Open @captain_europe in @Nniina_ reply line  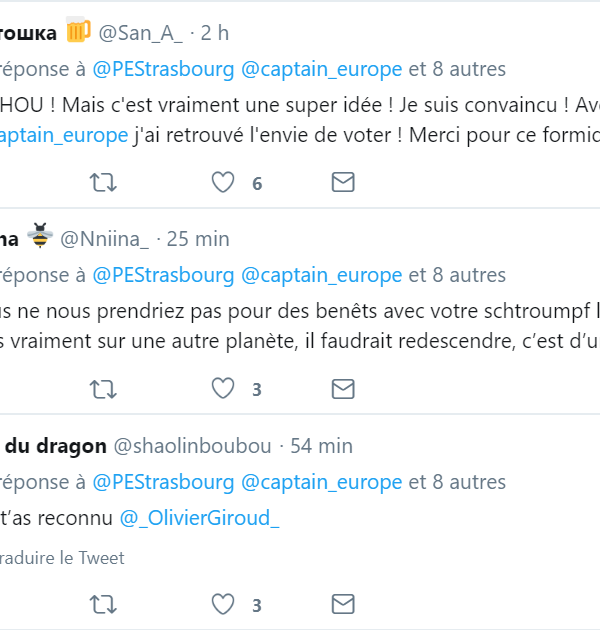pos(322,275)
